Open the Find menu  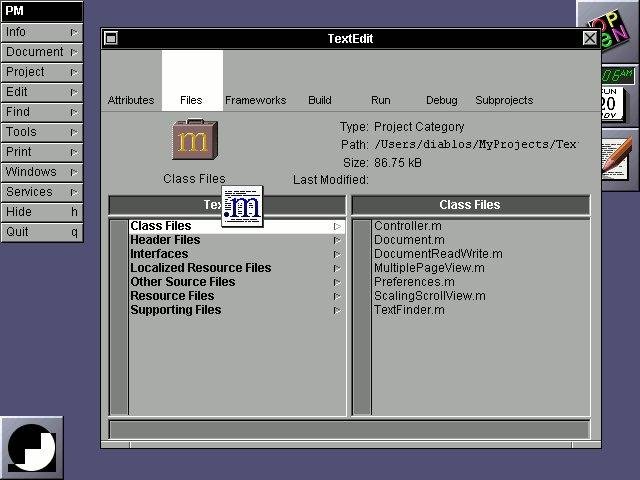(x=42, y=112)
